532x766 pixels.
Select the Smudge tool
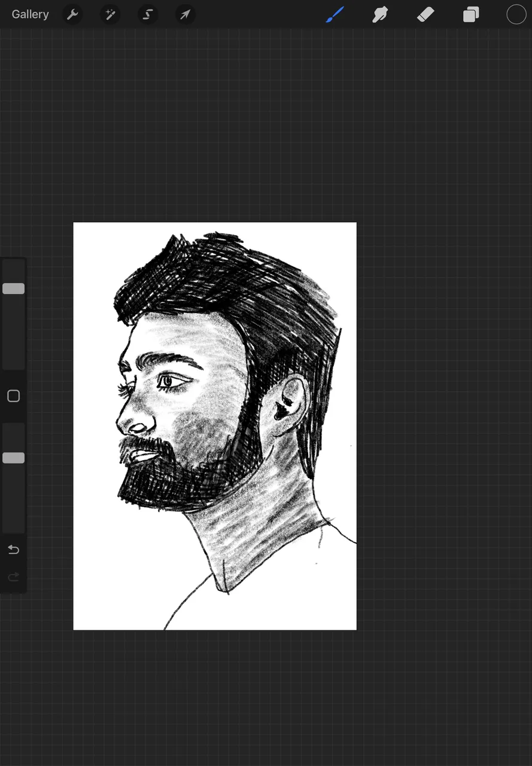coord(380,14)
